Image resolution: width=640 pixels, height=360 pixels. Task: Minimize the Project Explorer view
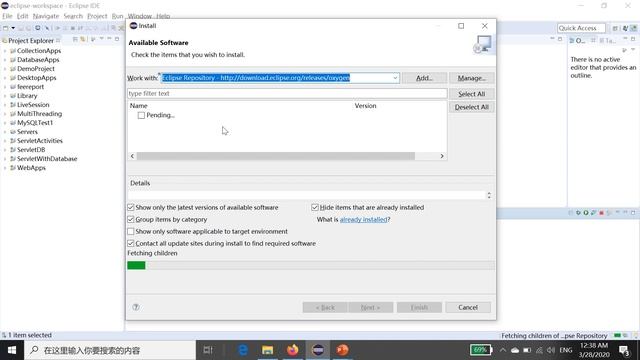tap(109, 39)
